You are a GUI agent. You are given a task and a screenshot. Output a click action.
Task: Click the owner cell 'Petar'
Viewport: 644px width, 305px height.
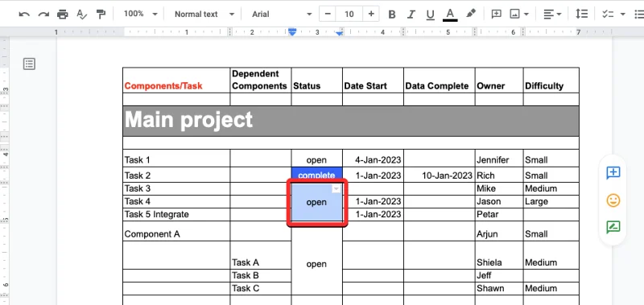(499, 214)
